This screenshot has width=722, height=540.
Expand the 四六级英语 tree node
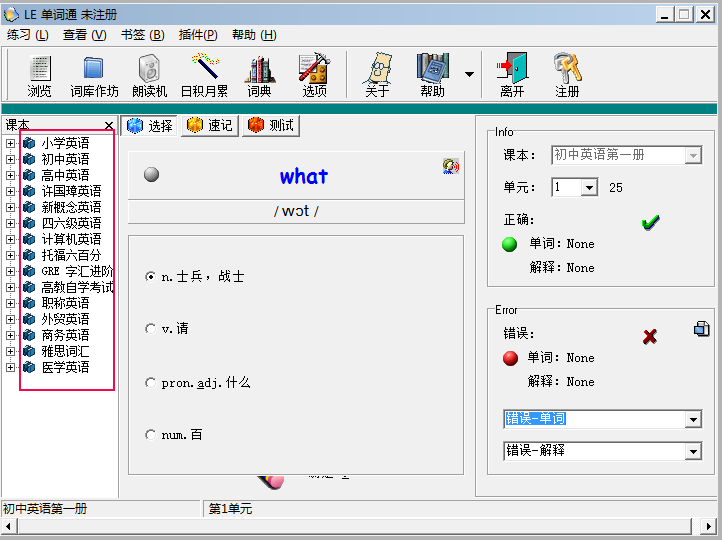(x=10, y=223)
